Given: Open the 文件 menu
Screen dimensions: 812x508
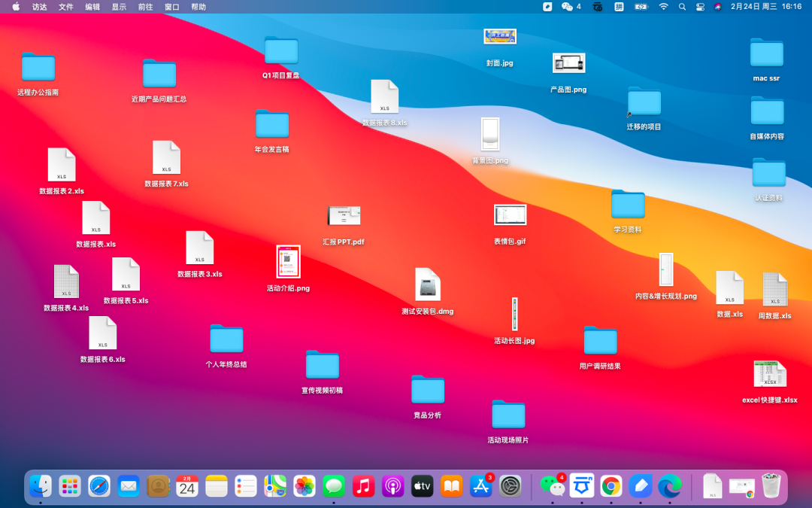Looking at the screenshot, I should (x=65, y=7).
